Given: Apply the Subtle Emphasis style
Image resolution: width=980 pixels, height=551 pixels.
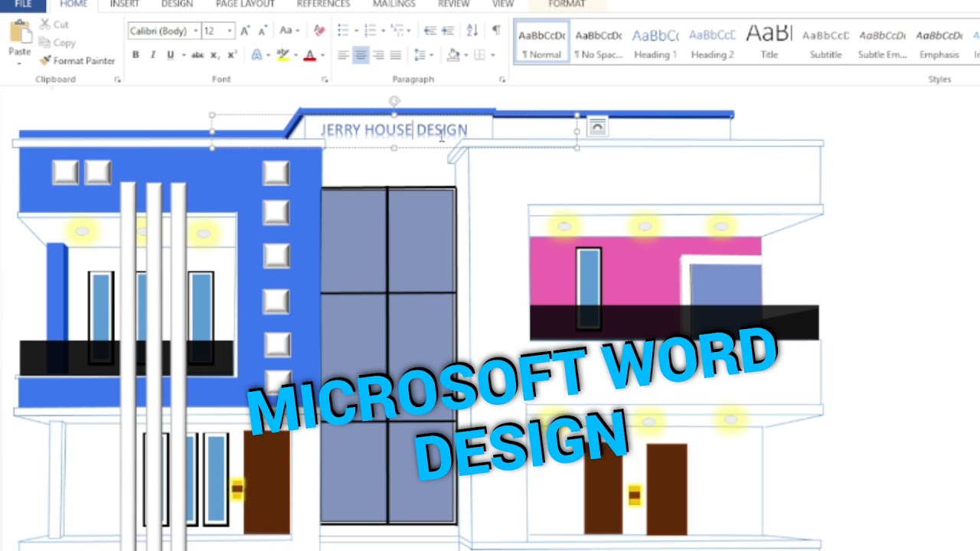Looking at the screenshot, I should (882, 43).
